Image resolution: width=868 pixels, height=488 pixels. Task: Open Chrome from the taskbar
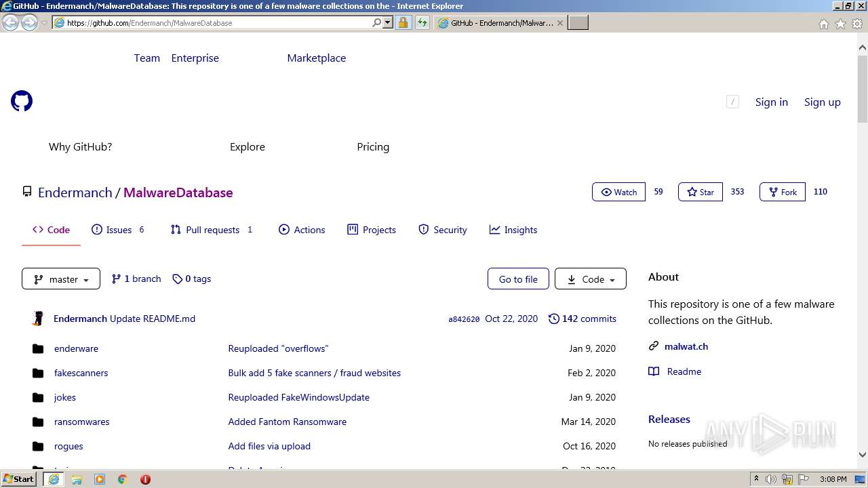(123, 479)
